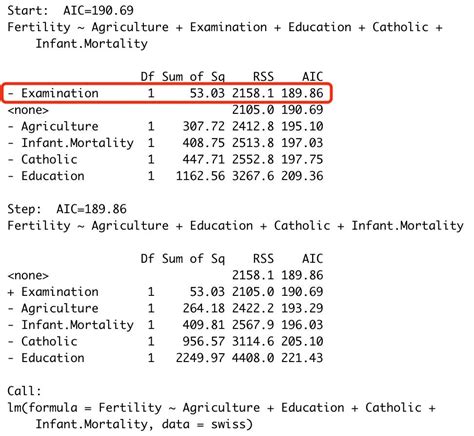This screenshot has width=474, height=436.
Task: Click the Education row with AIC 221.43
Action: click(166, 358)
